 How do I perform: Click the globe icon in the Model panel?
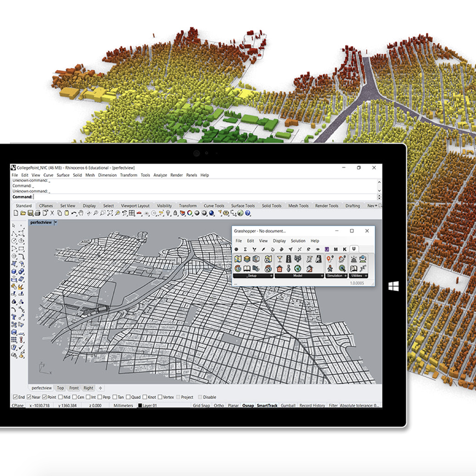coord(297,269)
